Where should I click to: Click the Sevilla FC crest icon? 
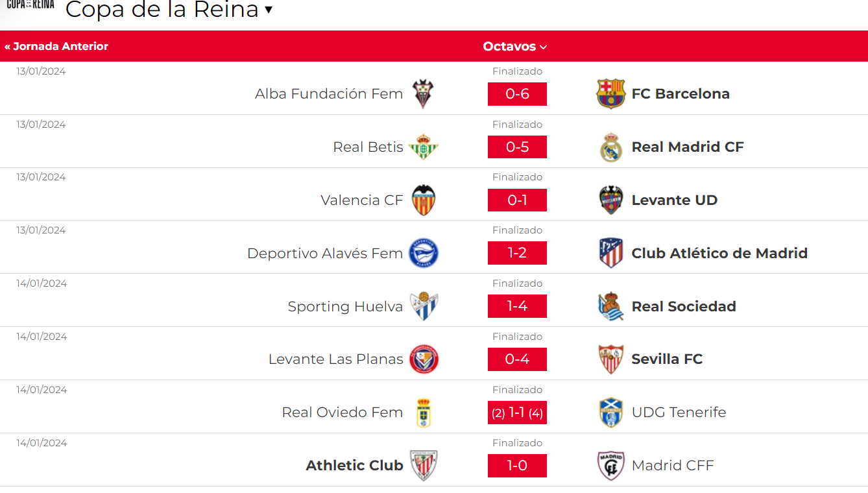(610, 359)
